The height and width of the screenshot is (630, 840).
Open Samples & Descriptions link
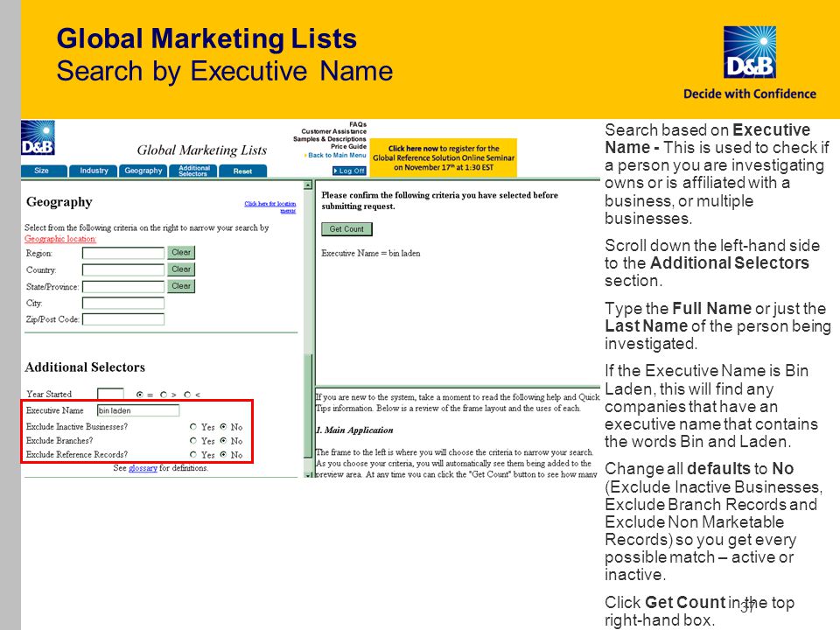point(330,139)
